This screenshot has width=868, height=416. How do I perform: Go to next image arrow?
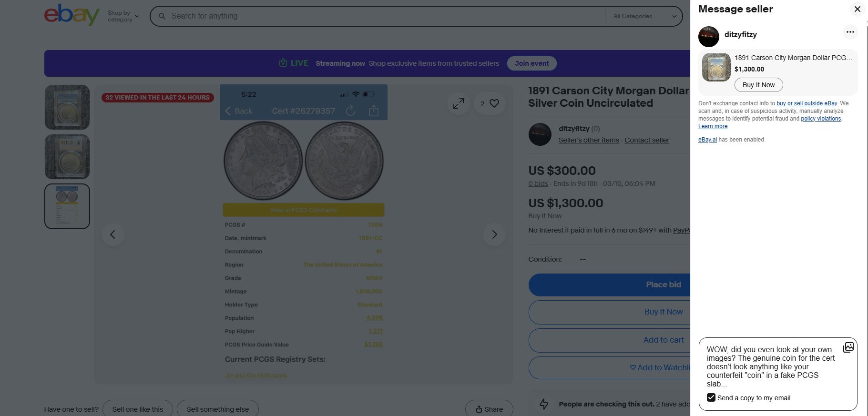tap(494, 234)
